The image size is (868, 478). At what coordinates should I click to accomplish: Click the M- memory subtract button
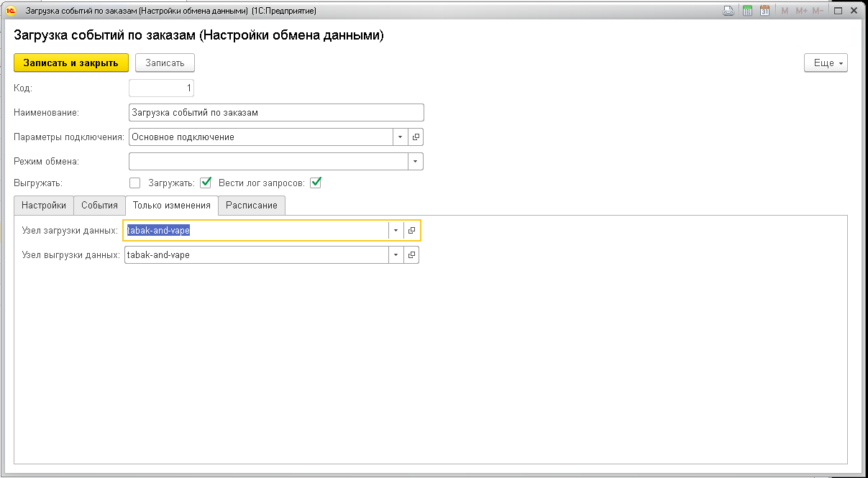818,11
